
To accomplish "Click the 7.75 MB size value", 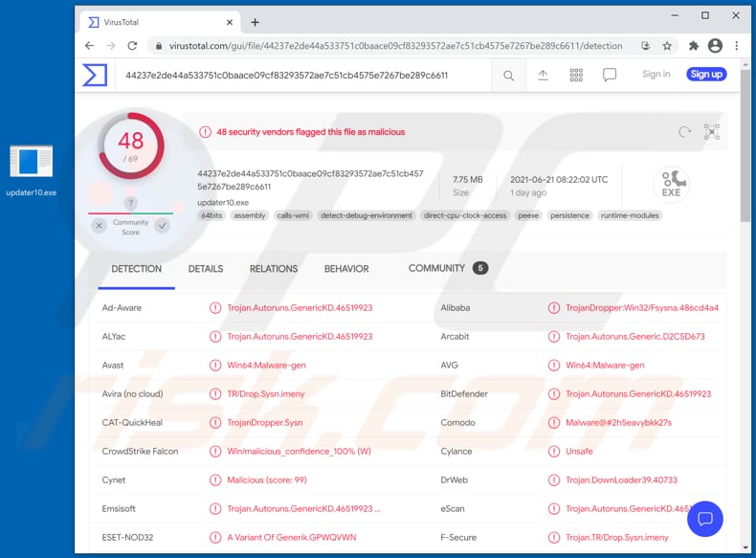I will 468,179.
